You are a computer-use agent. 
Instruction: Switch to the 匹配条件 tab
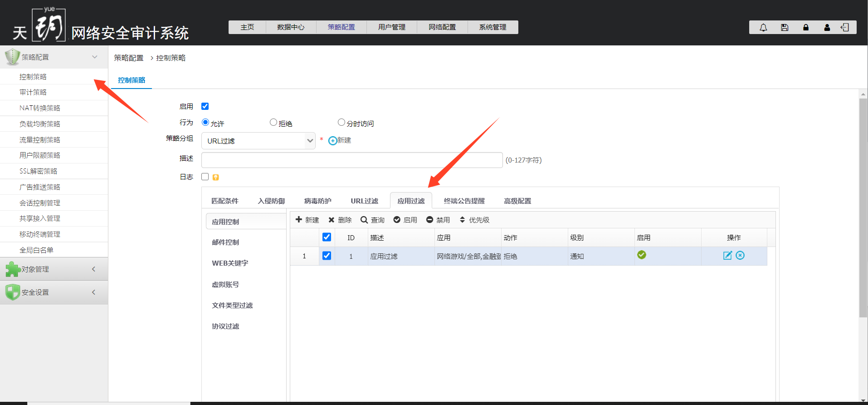[225, 201]
